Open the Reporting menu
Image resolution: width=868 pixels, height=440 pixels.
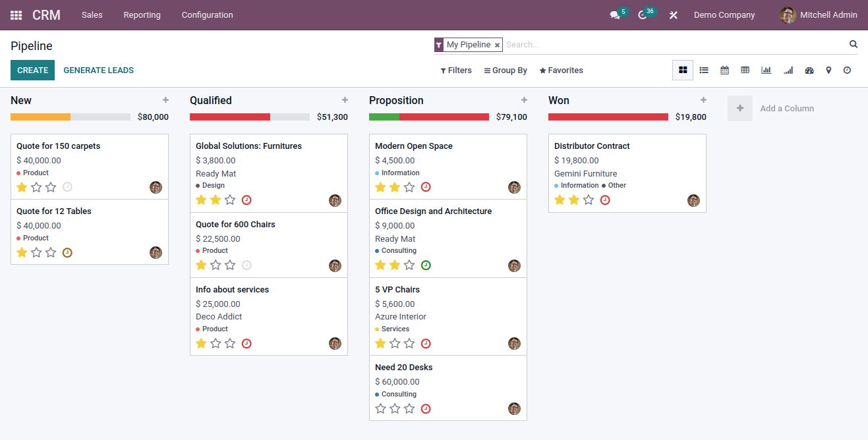click(x=142, y=14)
